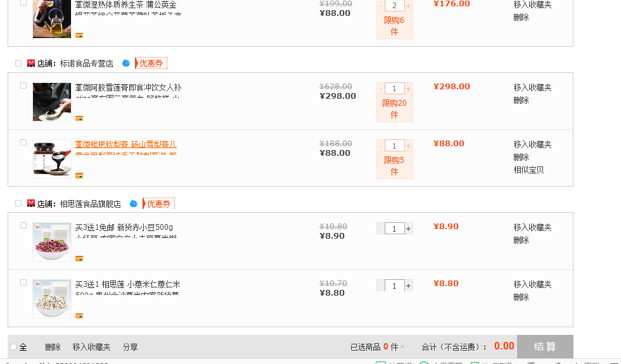This screenshot has height=364, width=621.
Task: Click 分享 in the bottom action bar
Action: point(131,347)
